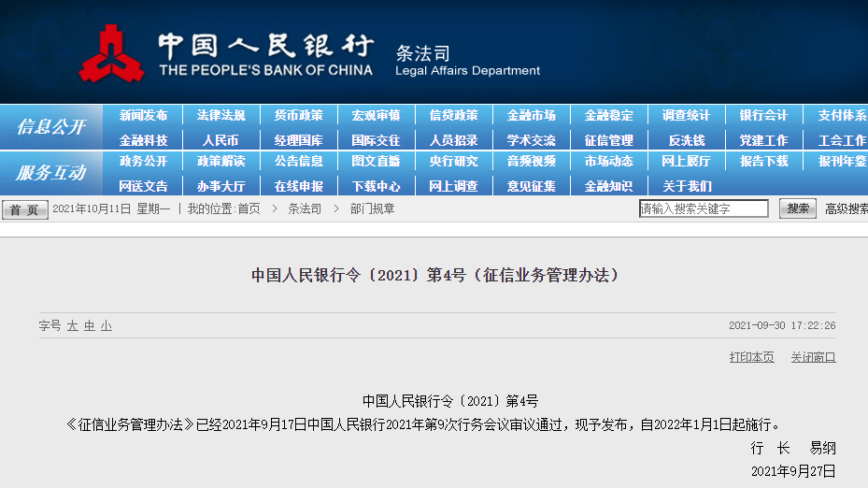Select 金融科技 navigation link
Image resolution: width=868 pixels, height=488 pixels.
coord(143,140)
